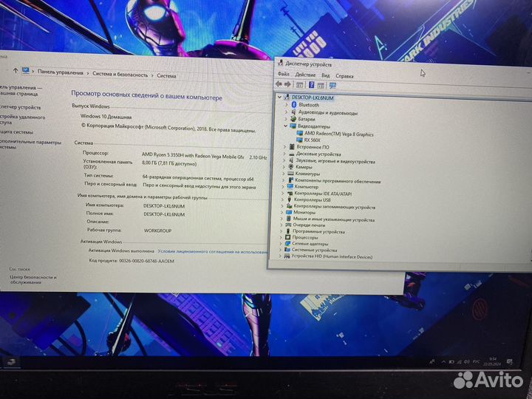
Task: Expand Контроллеры IDE ATA/ATAPI
Action: (x=283, y=193)
